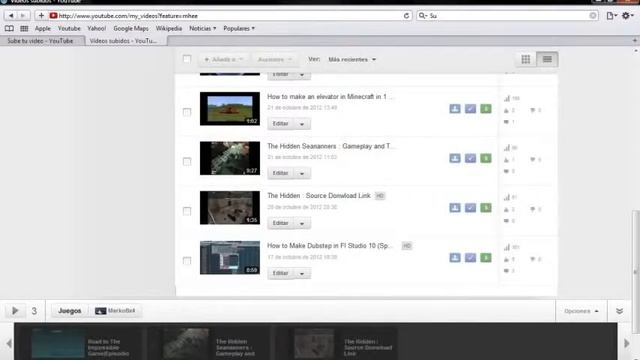This screenshot has height=360, width=640.
Task: Click Editar for Dubstep FL Studio video
Action: tap(280, 273)
